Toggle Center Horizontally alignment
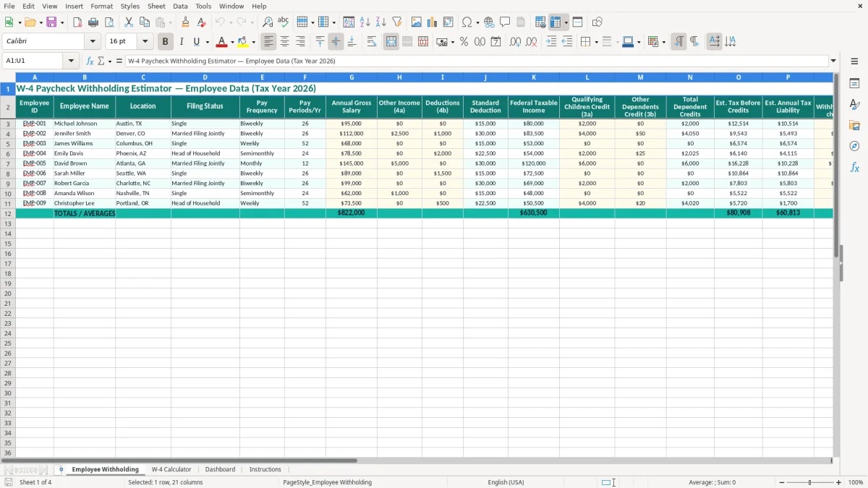 click(x=284, y=42)
